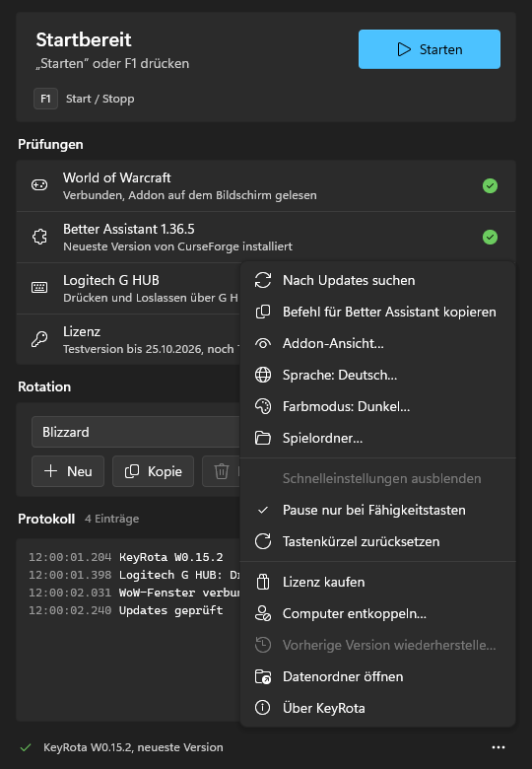Click log entry Updates geprüft
The height and width of the screenshot is (769, 532).
pyautogui.click(x=126, y=610)
